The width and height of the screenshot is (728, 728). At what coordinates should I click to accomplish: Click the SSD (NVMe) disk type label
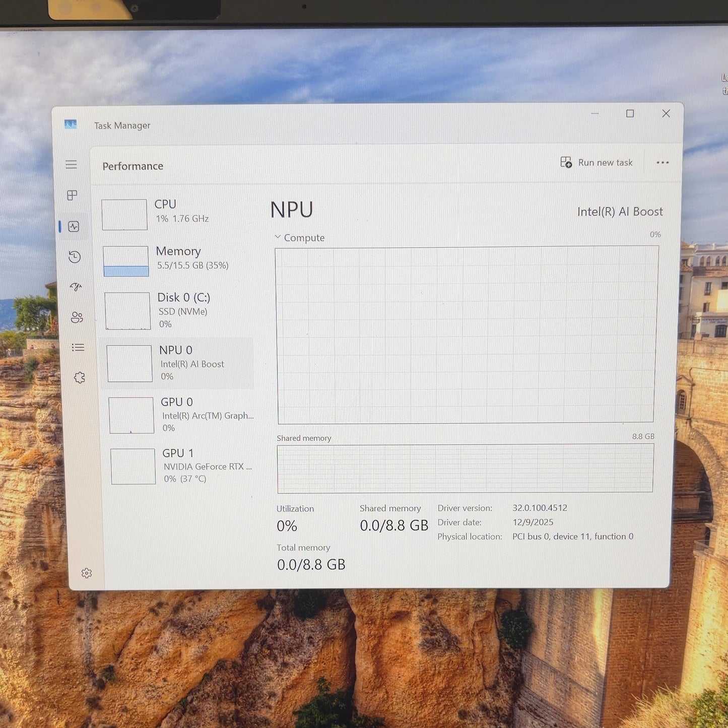pos(183,312)
